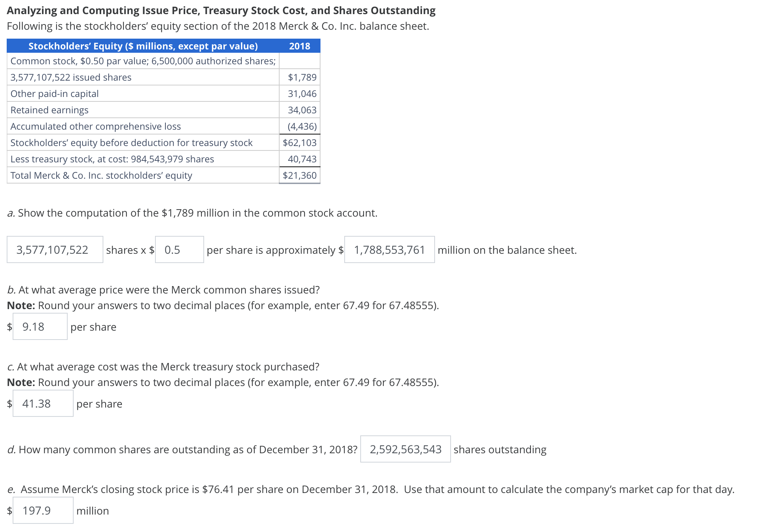Select the $21,360 total equity amount
The width and height of the screenshot is (783, 532).
299,175
